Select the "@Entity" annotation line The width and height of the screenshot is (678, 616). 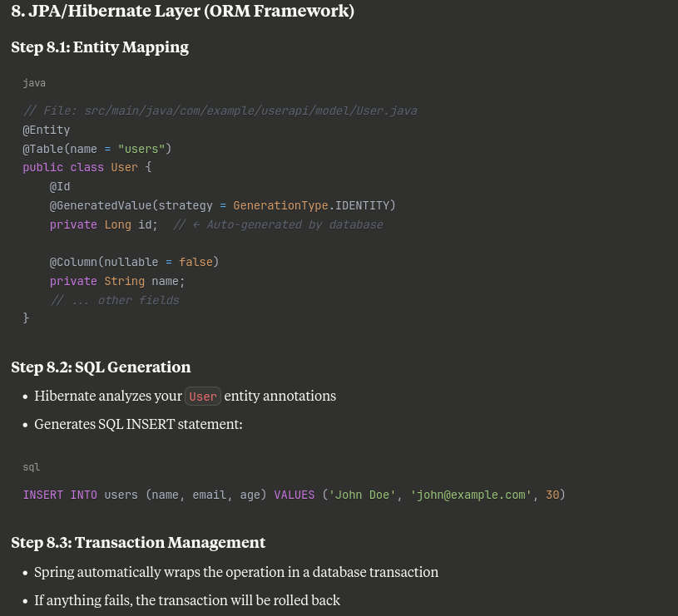(47, 130)
